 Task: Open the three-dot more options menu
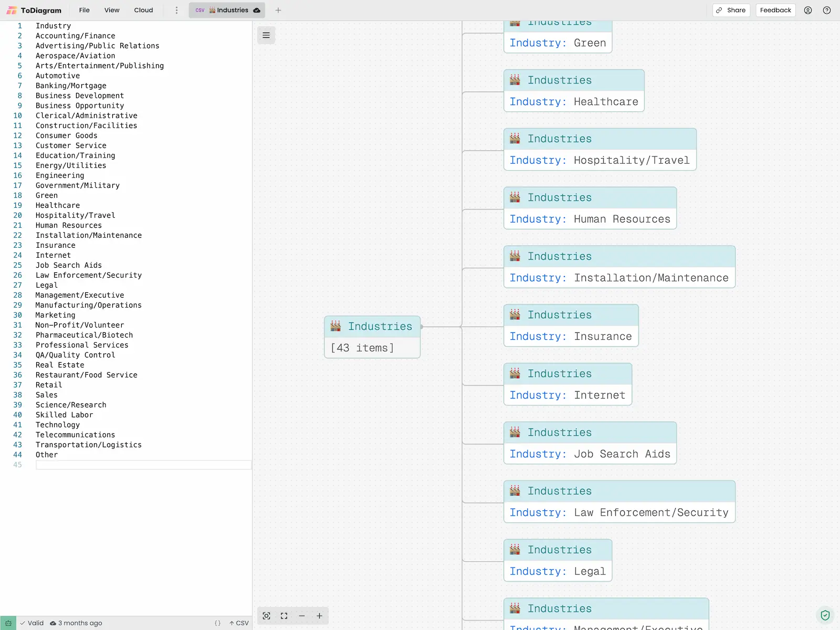click(176, 10)
